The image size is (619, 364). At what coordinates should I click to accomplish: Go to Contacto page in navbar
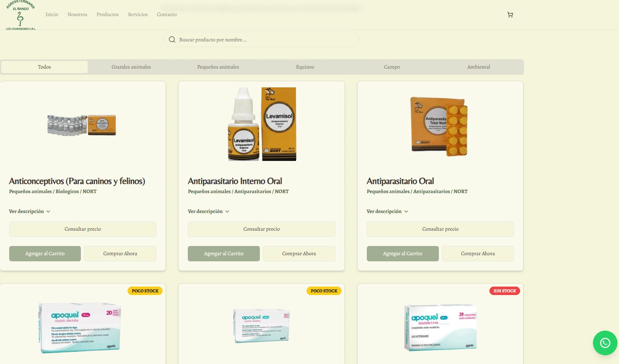[x=167, y=15]
